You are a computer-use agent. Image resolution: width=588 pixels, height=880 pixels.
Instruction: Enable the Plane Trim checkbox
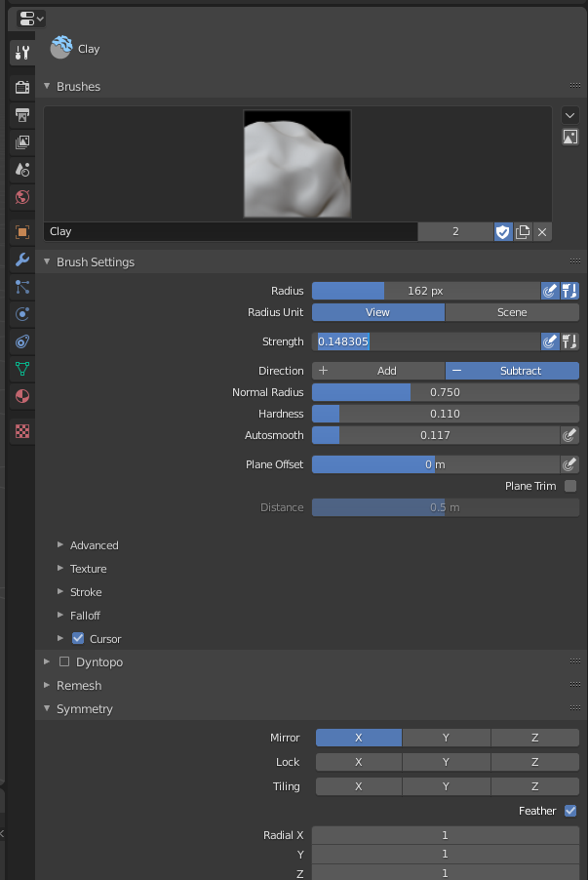[570, 486]
